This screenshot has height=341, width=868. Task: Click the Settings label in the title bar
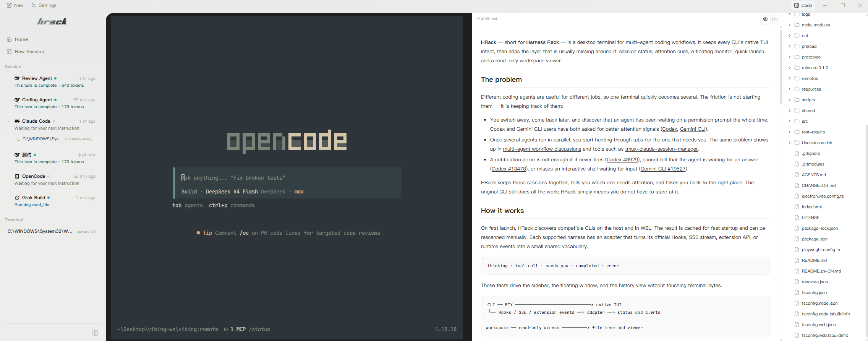[47, 5]
